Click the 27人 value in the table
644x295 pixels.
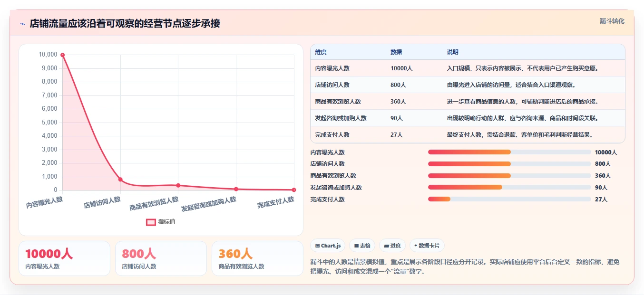point(397,135)
